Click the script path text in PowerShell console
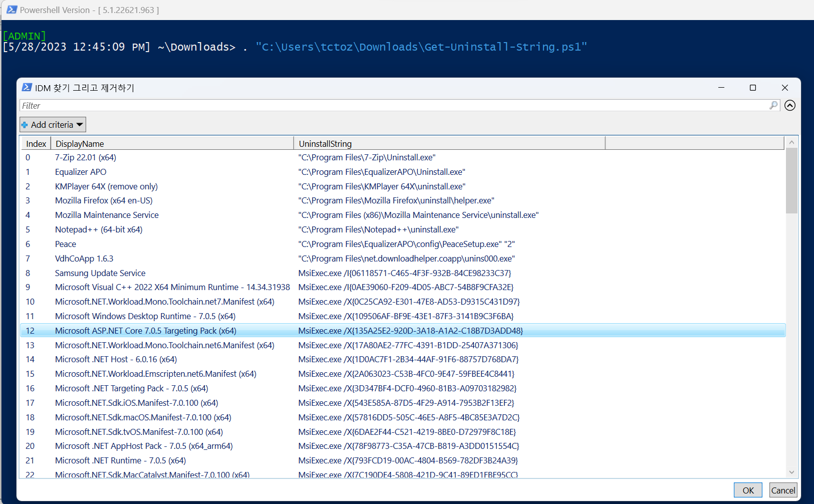The width and height of the screenshot is (814, 504). 421,47
